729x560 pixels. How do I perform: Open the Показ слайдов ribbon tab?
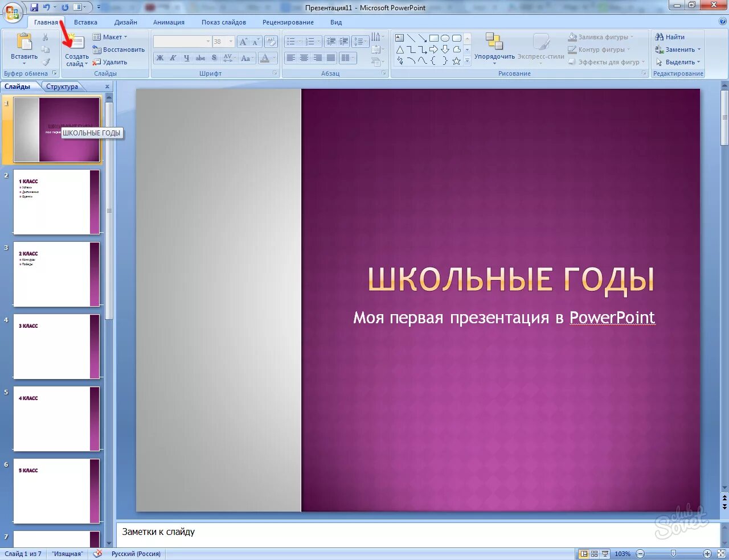(224, 22)
